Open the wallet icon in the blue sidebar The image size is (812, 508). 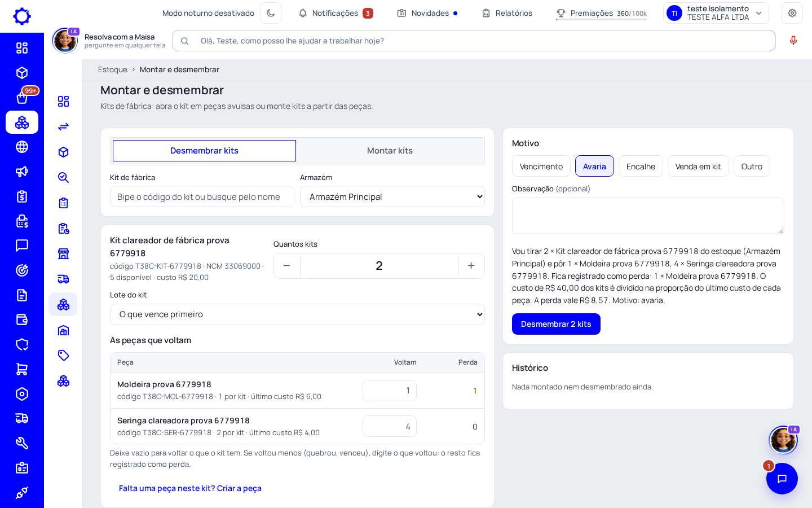tap(22, 319)
